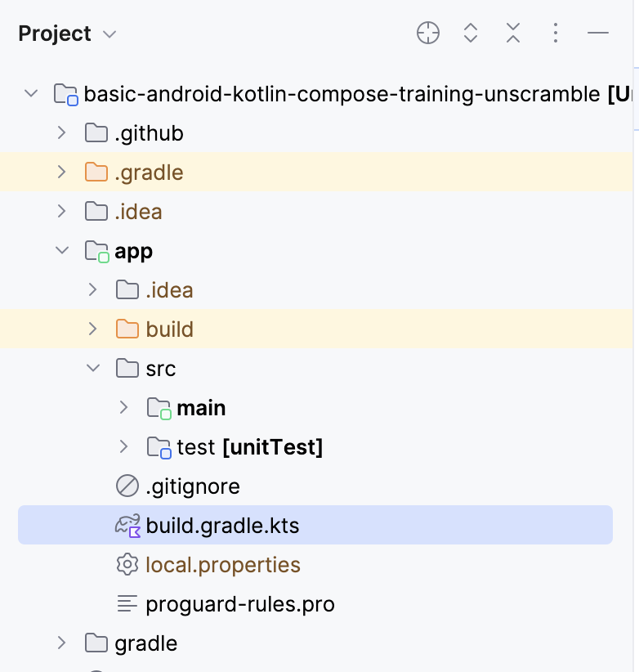Click the proguard-rules.pro text file icon
Viewport: 639px width, 672px height.
pyautogui.click(x=127, y=603)
